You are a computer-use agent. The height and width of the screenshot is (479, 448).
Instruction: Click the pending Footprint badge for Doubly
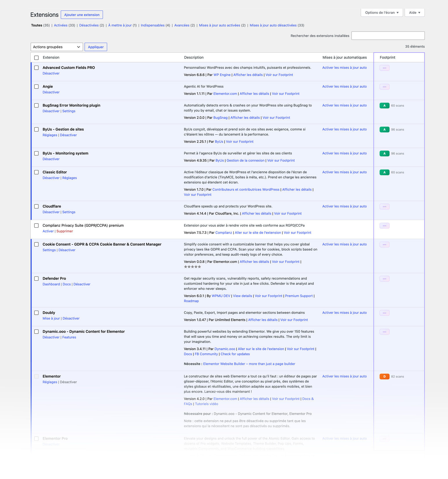point(384,313)
